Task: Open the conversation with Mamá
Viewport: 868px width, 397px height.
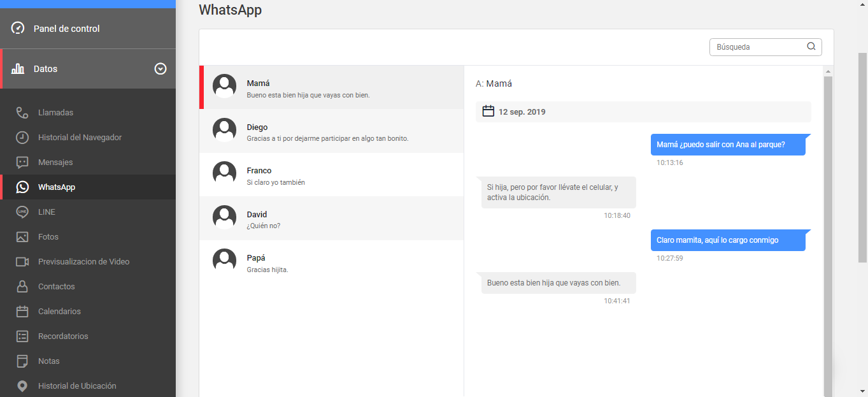Action: (331, 87)
